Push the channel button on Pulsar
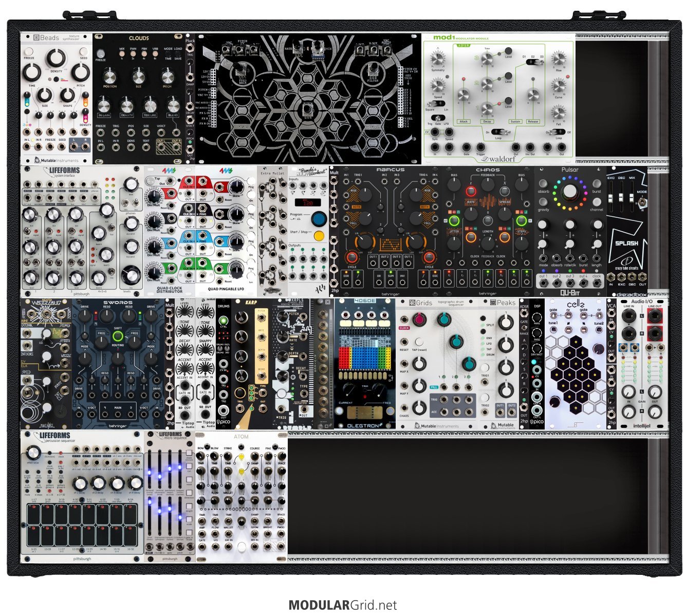 pos(597,201)
